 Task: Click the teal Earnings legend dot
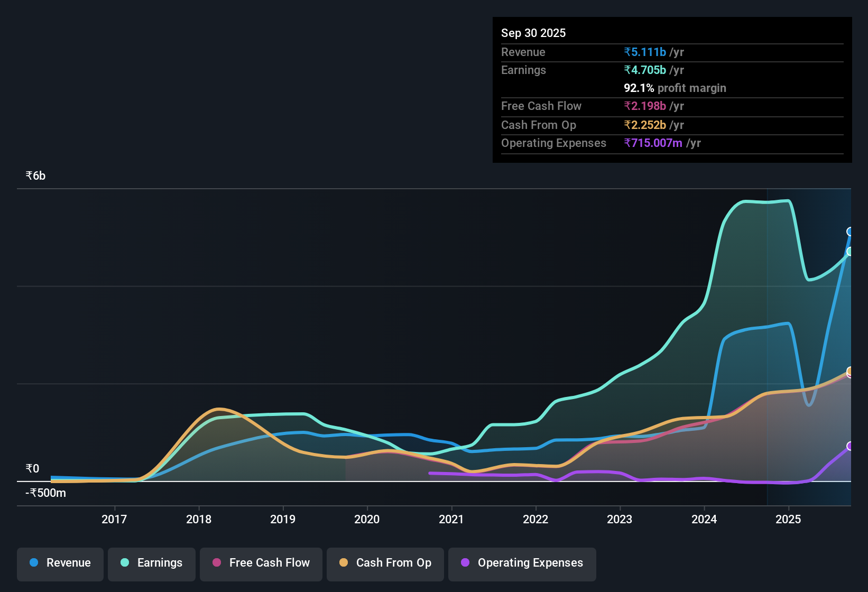(125, 563)
